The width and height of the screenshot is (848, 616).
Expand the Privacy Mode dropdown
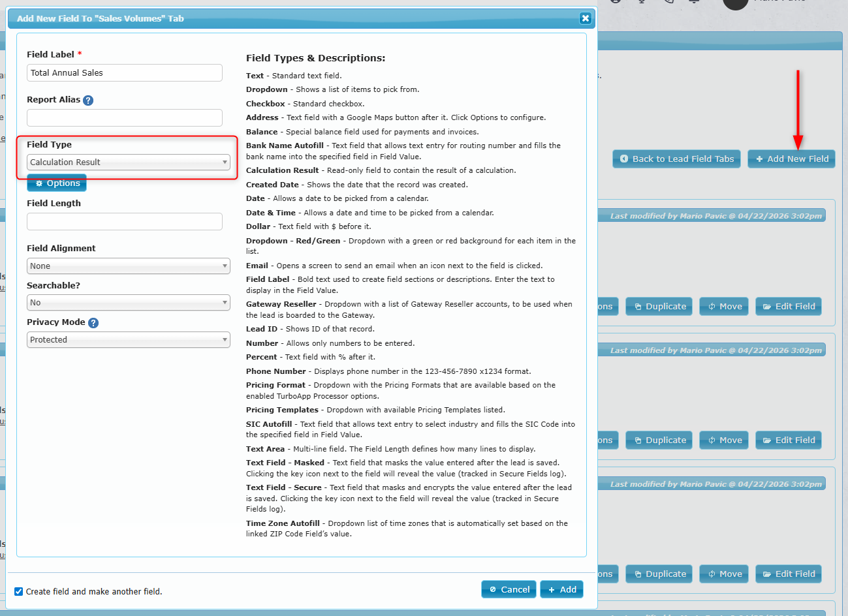coord(128,340)
